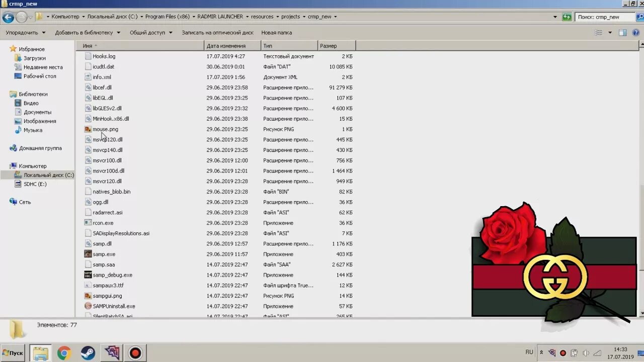Screen dimensions: 644x362
Task: Show hidden tray icons arrow
Action: pos(541,353)
